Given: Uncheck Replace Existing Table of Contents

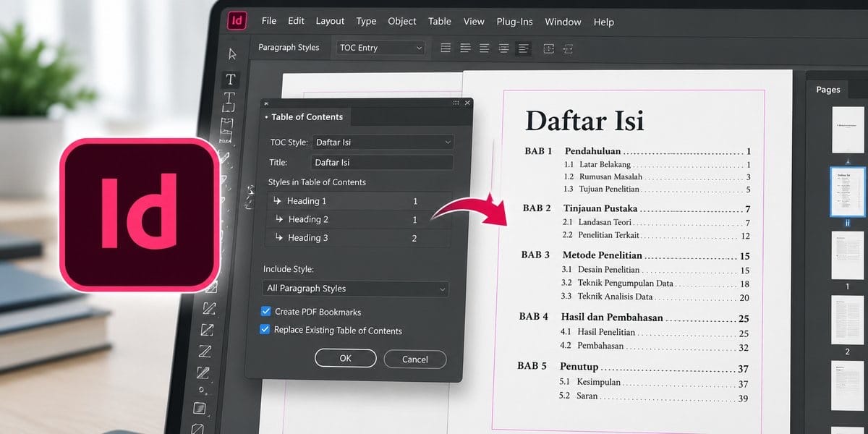Looking at the screenshot, I should 265,330.
